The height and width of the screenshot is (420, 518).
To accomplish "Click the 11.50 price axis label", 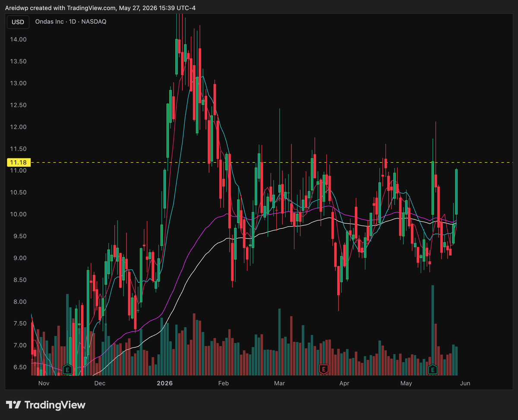I will coord(18,149).
